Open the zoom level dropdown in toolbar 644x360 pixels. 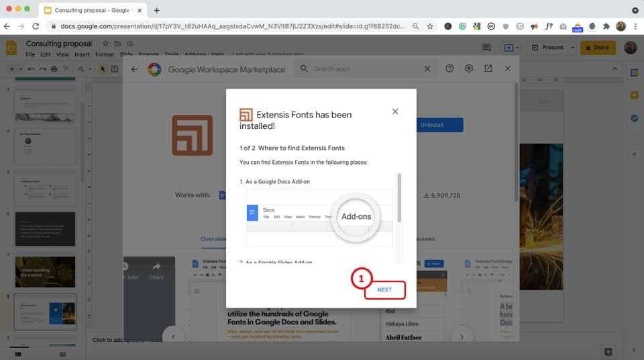click(85, 69)
